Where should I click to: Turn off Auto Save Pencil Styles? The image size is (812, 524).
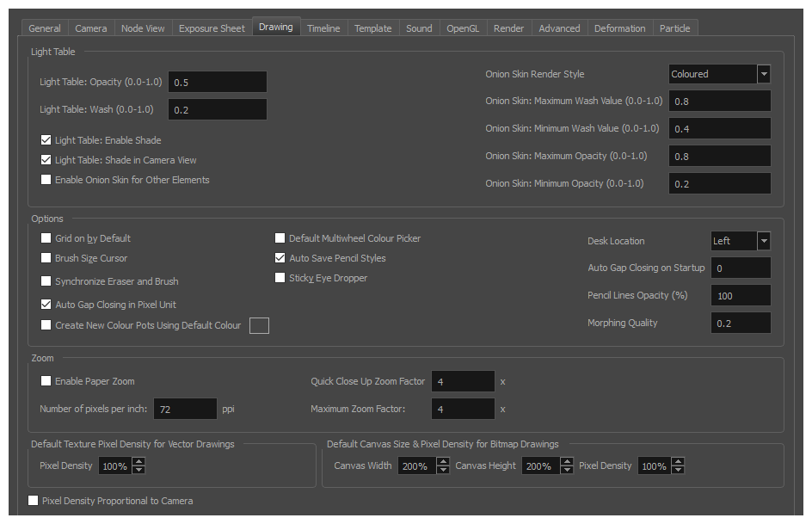point(280,257)
